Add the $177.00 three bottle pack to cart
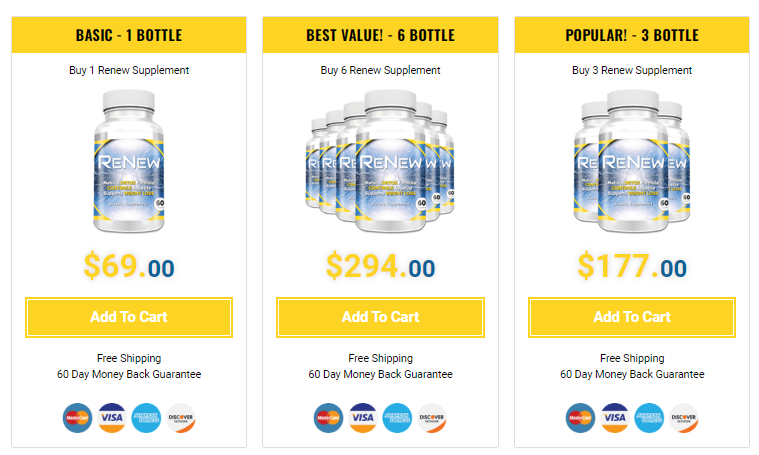Viewport: 759px width, 455px height. [x=632, y=317]
